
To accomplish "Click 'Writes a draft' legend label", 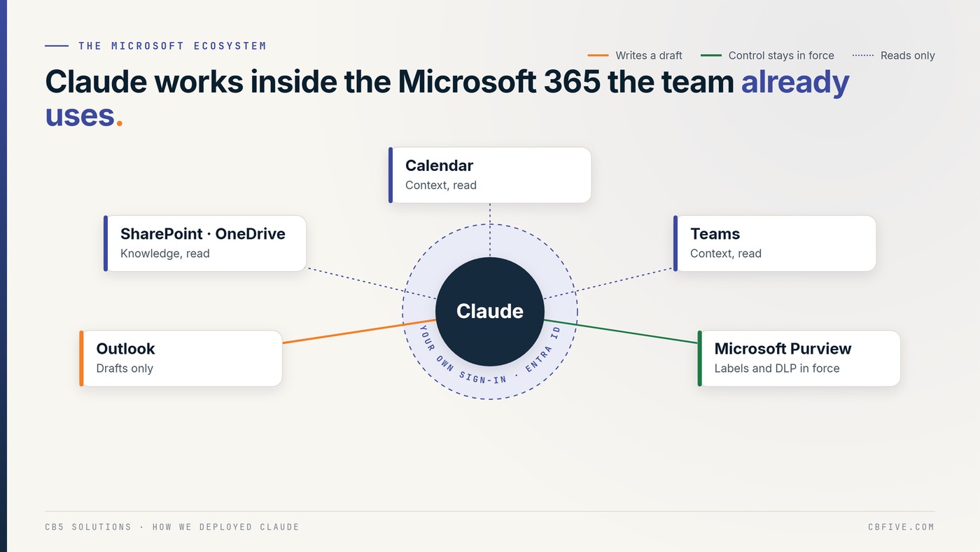I will click(x=649, y=55).
